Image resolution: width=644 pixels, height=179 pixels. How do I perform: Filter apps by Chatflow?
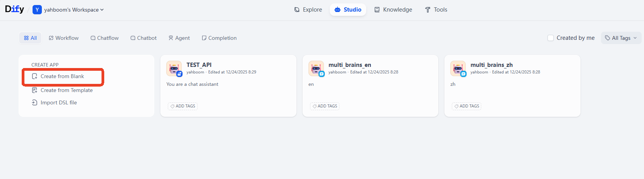point(105,38)
